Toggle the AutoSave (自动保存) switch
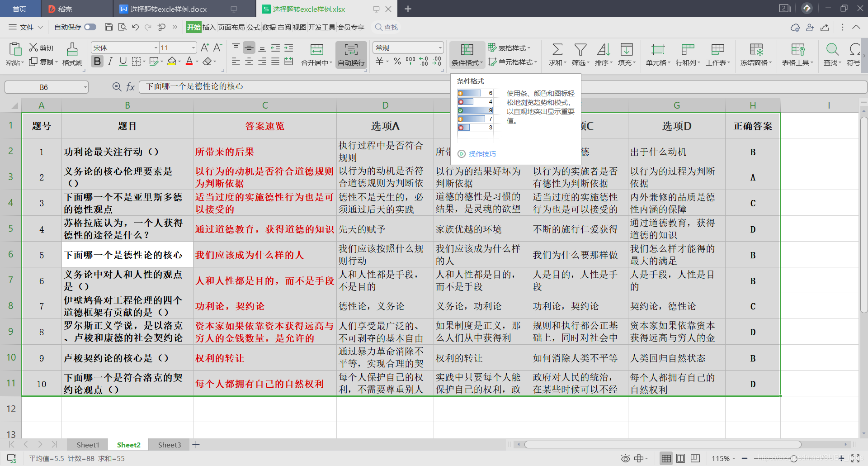 click(x=90, y=27)
